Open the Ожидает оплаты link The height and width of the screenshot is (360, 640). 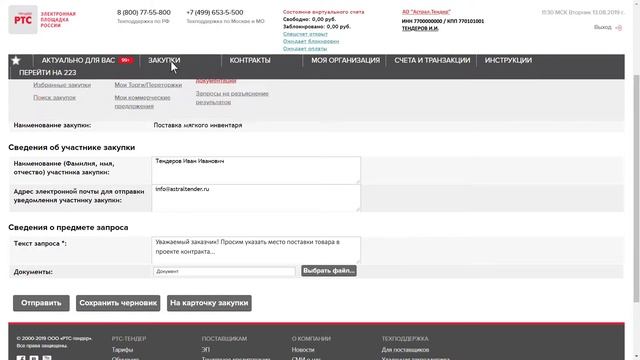(x=304, y=49)
